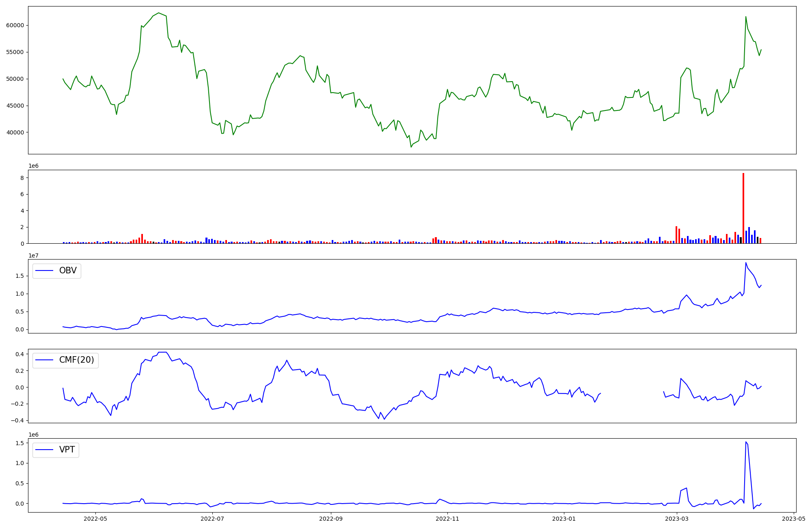
Task: Click the price peak above 60000 in April 2023
Action: [746, 17]
